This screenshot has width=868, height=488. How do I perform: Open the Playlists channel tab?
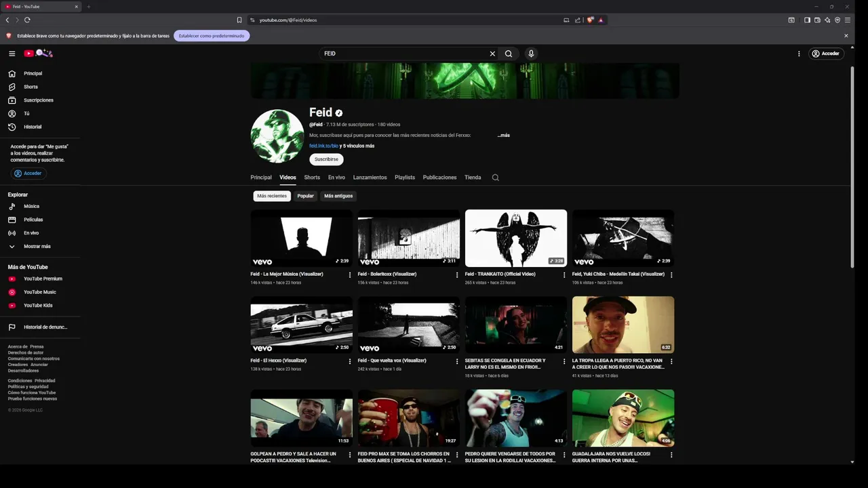[405, 178]
